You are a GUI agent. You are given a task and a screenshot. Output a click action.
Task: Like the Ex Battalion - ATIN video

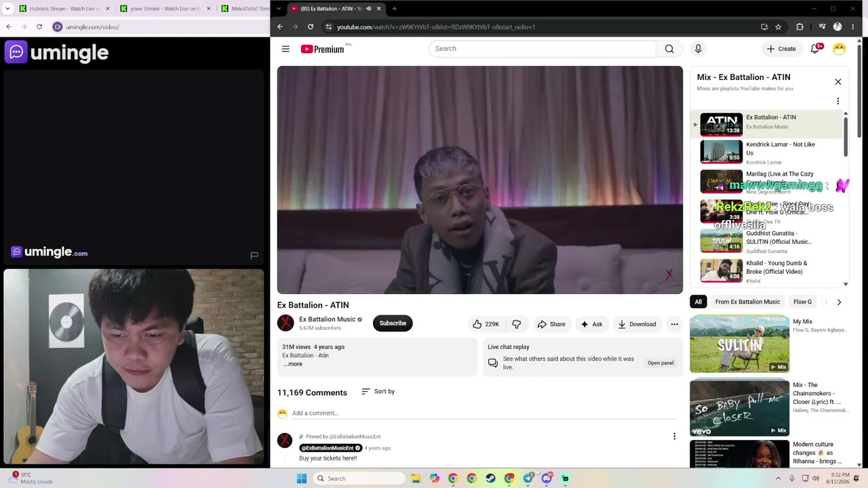pos(486,324)
